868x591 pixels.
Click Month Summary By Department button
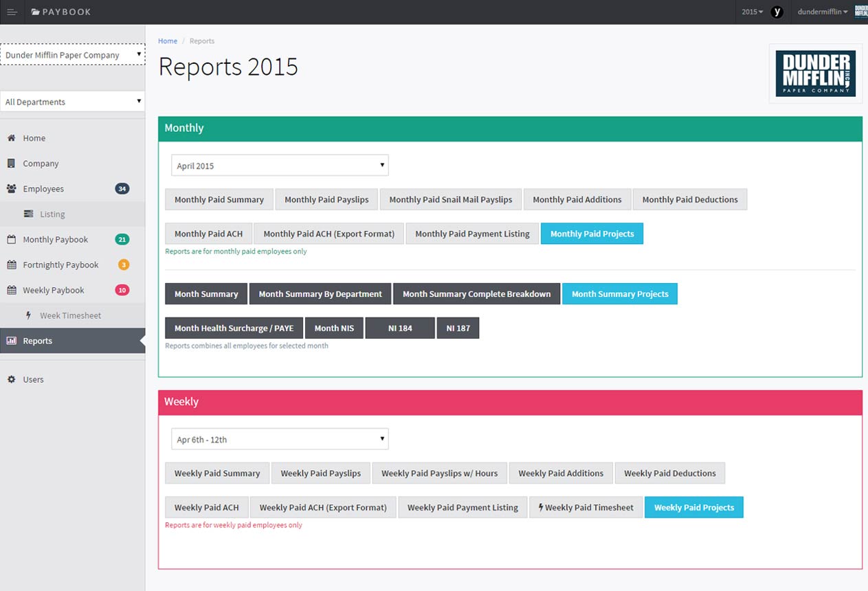pyautogui.click(x=320, y=293)
